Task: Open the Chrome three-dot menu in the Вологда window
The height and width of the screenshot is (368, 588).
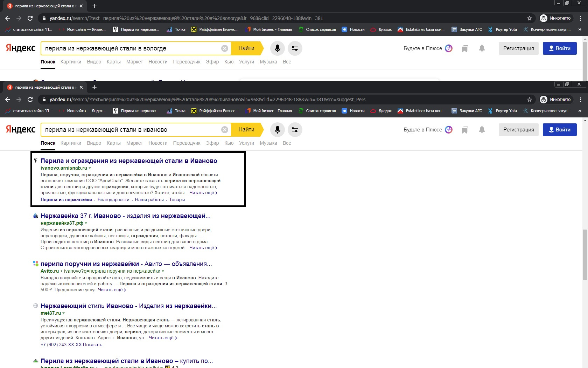Action: (x=581, y=18)
